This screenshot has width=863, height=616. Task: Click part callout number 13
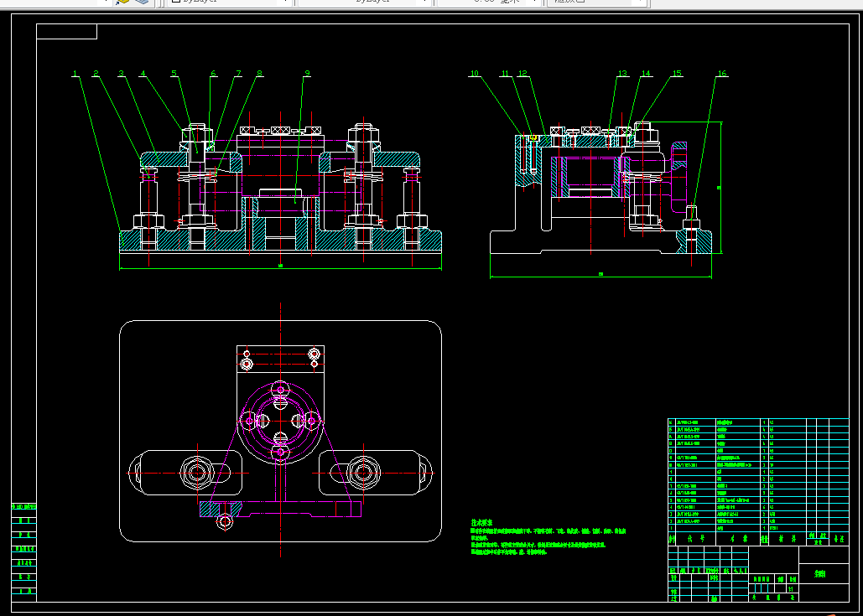(x=622, y=75)
